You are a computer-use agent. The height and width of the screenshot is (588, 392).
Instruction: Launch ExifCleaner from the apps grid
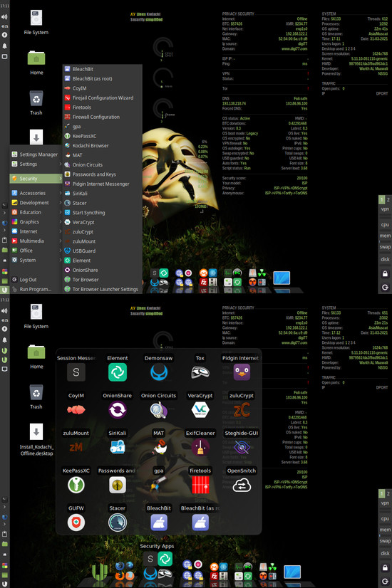[x=200, y=447]
